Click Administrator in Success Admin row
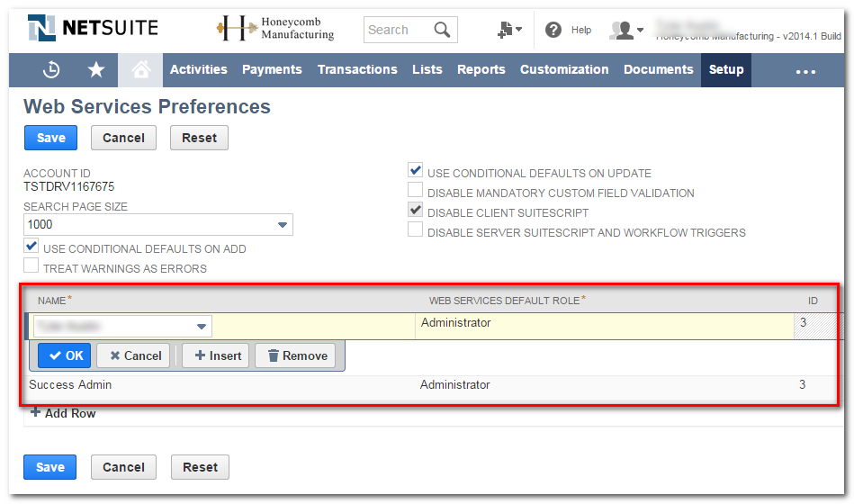 click(454, 385)
